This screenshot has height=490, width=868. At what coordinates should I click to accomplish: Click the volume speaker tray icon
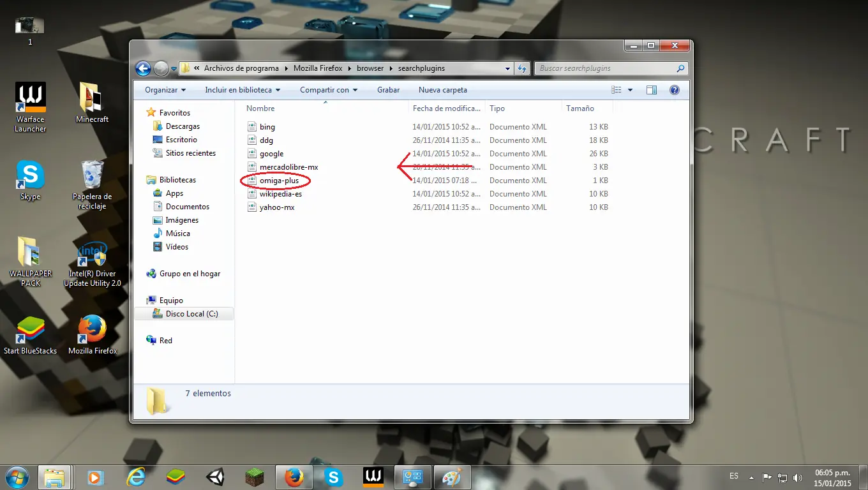click(x=797, y=477)
